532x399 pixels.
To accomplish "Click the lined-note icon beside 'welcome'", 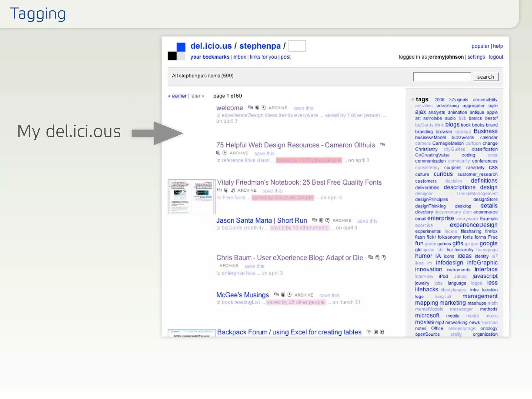I will pos(257,108).
